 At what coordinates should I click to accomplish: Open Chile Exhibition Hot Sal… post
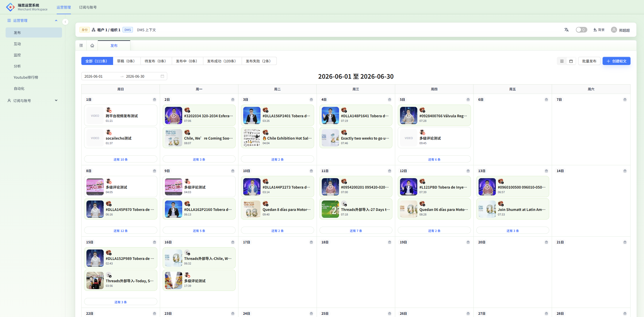(277, 138)
